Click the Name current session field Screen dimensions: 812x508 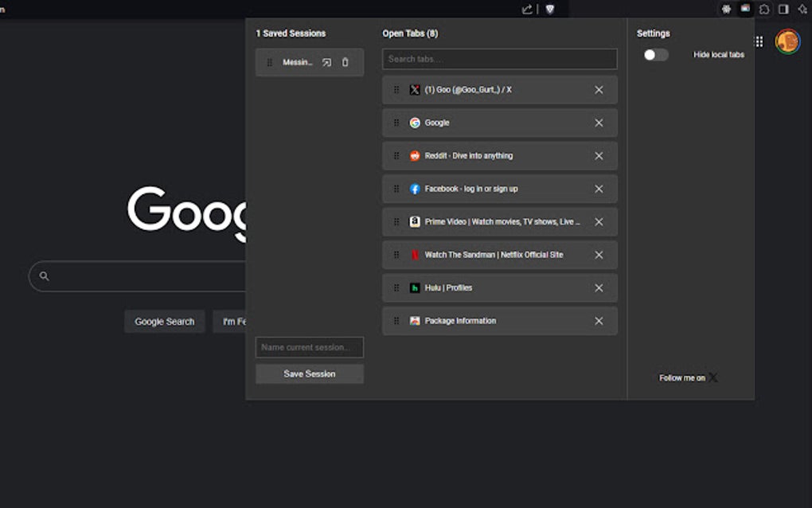(x=309, y=347)
